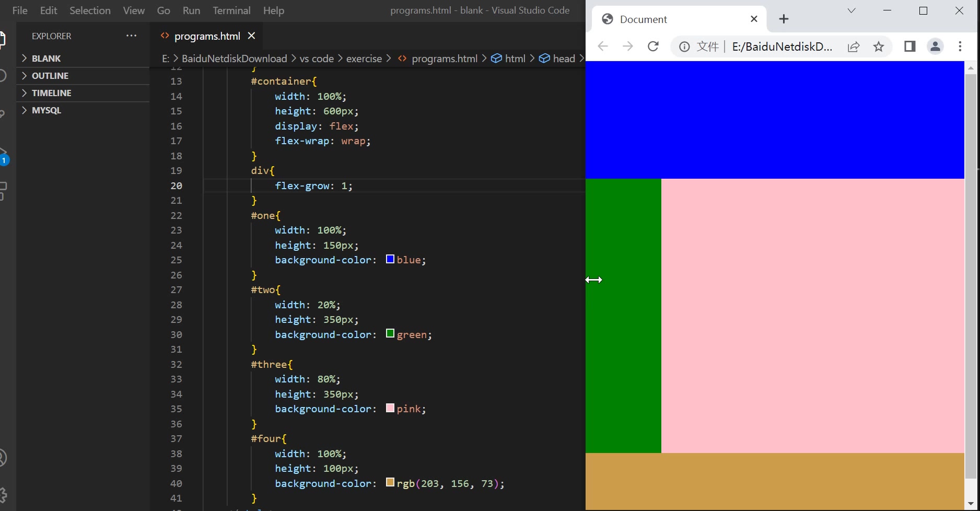
Task: Expand the MYSQL section
Action: point(46,110)
